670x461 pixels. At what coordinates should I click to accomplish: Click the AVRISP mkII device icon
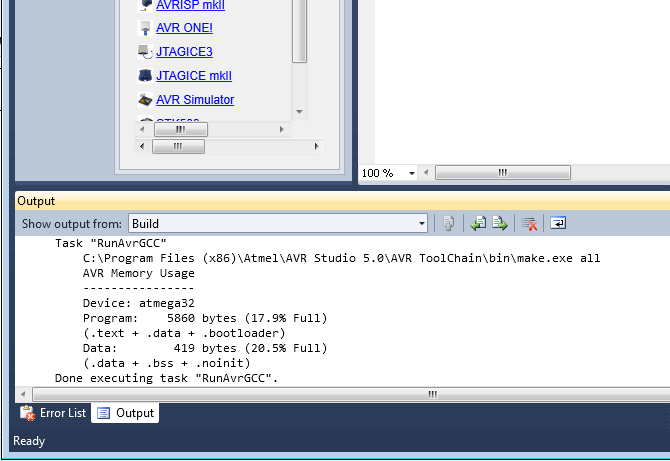[x=145, y=5]
